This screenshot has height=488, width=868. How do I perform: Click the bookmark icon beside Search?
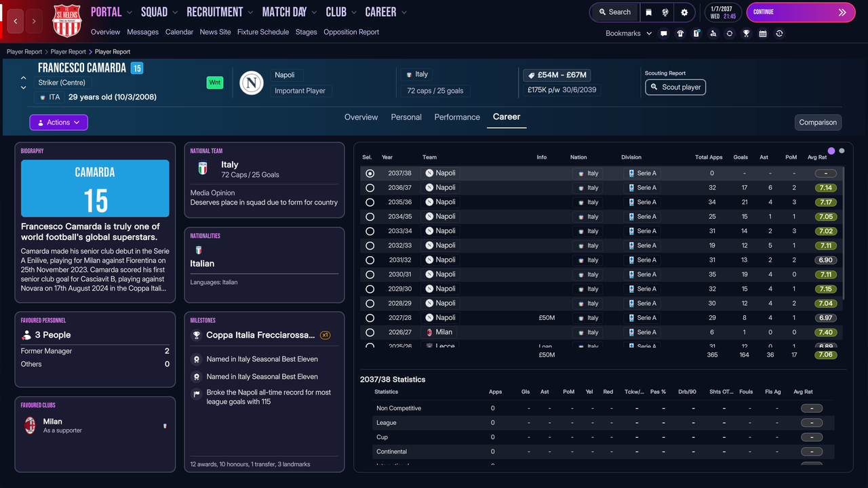point(649,12)
